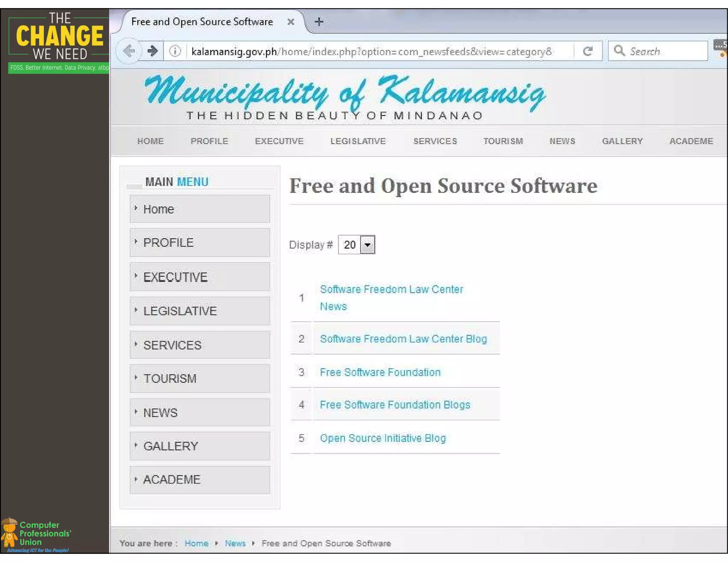Open Open Source Initiative Blog link
Screen dimensions: 728x562
coord(382,438)
